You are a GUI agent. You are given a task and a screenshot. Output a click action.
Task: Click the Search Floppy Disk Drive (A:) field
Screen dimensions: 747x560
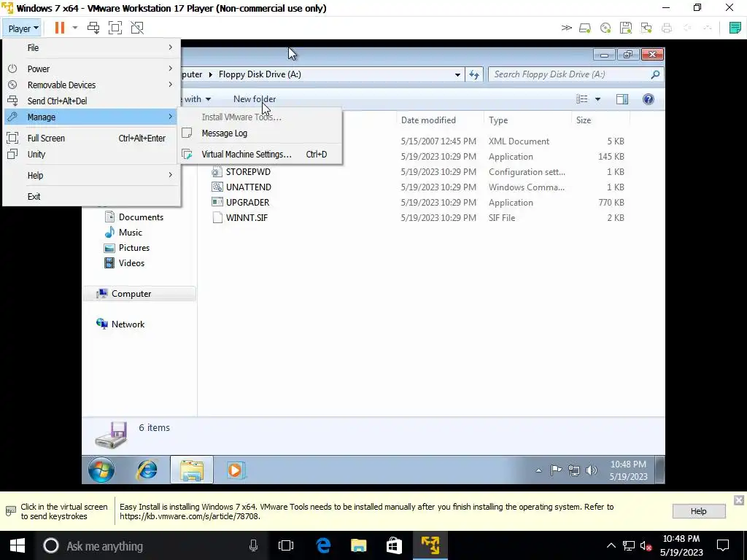click(x=576, y=74)
